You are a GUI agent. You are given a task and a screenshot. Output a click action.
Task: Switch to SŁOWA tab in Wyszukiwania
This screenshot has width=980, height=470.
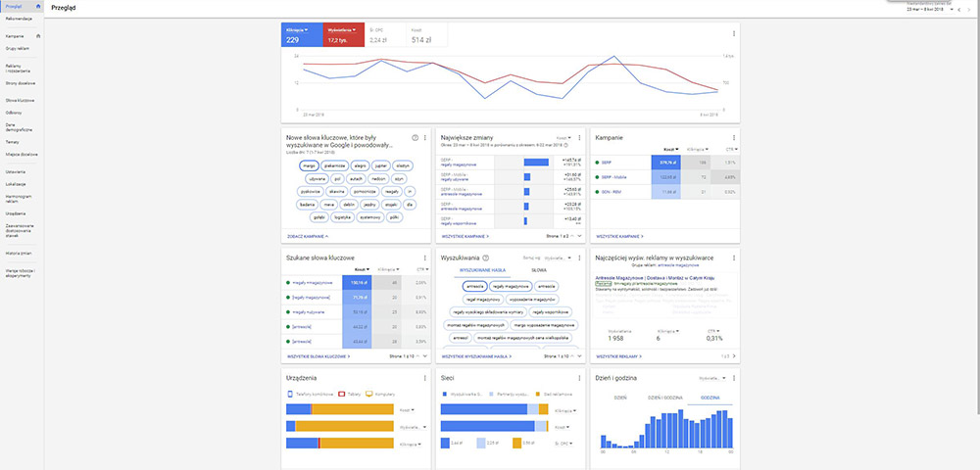pos(538,267)
